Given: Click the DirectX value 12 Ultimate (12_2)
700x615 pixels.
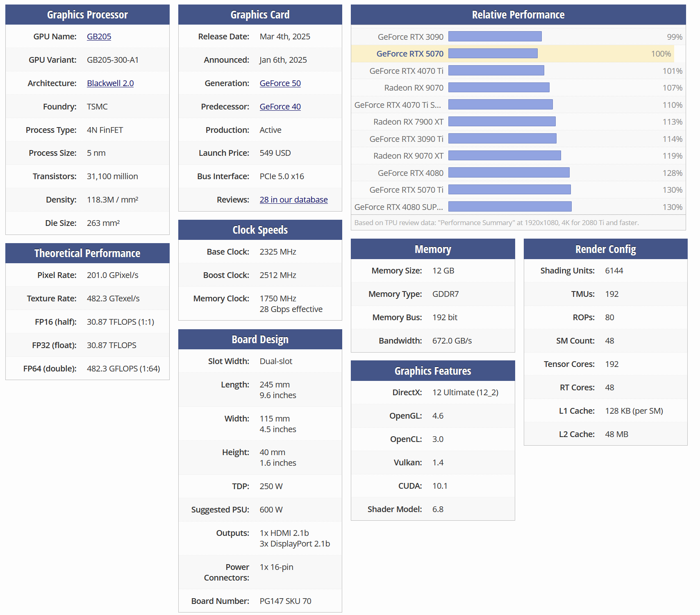Looking at the screenshot, I should (465, 392).
